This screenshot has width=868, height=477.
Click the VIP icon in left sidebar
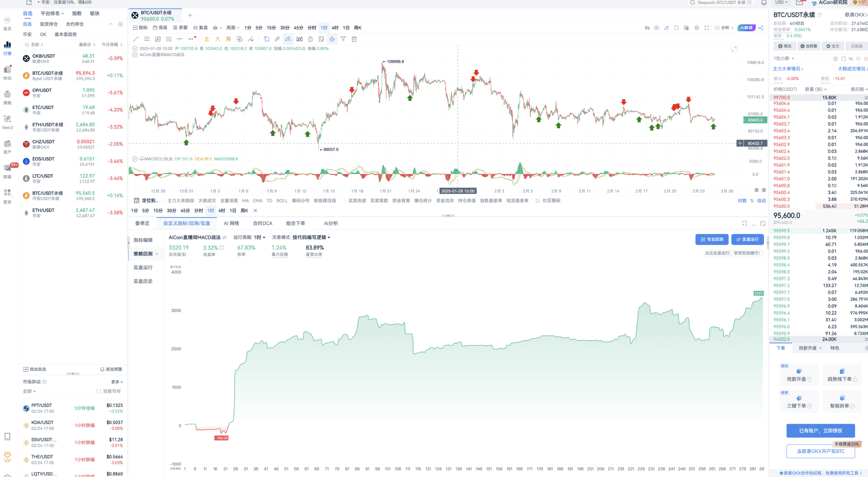click(7, 457)
